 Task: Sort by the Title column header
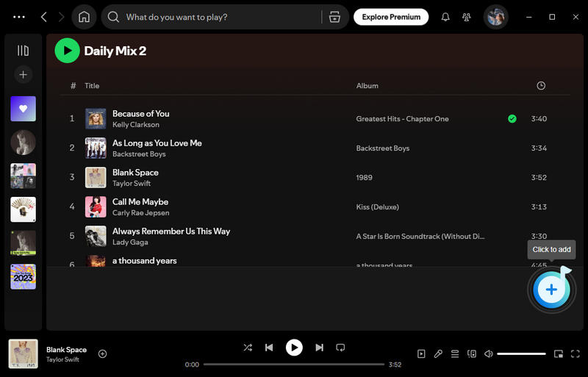tap(92, 85)
